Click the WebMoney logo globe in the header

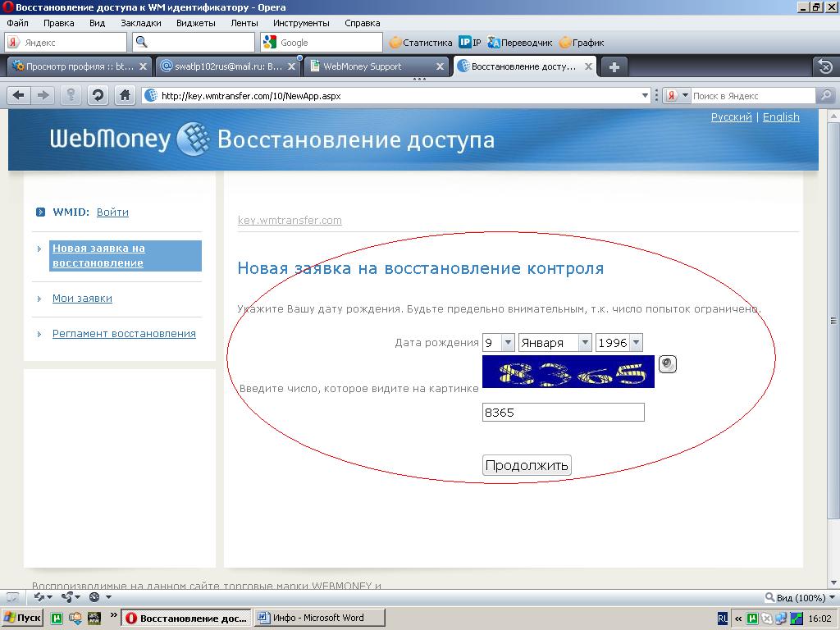click(194, 139)
